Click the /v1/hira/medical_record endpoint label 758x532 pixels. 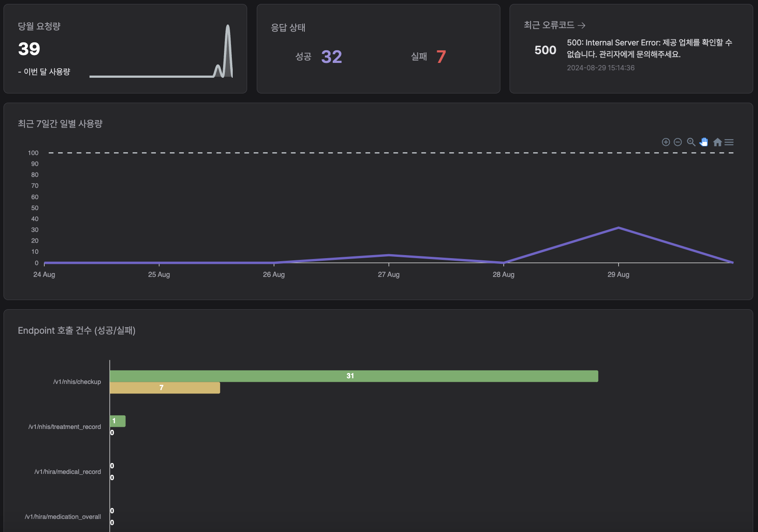coord(68,472)
